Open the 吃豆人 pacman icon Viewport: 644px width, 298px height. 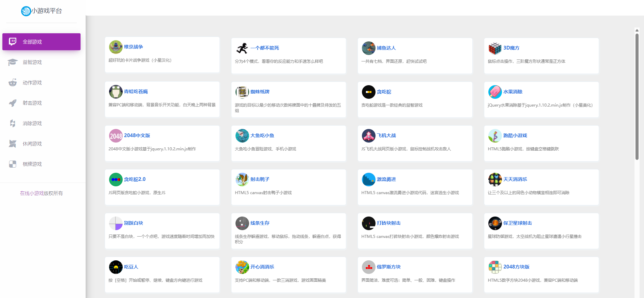116,267
